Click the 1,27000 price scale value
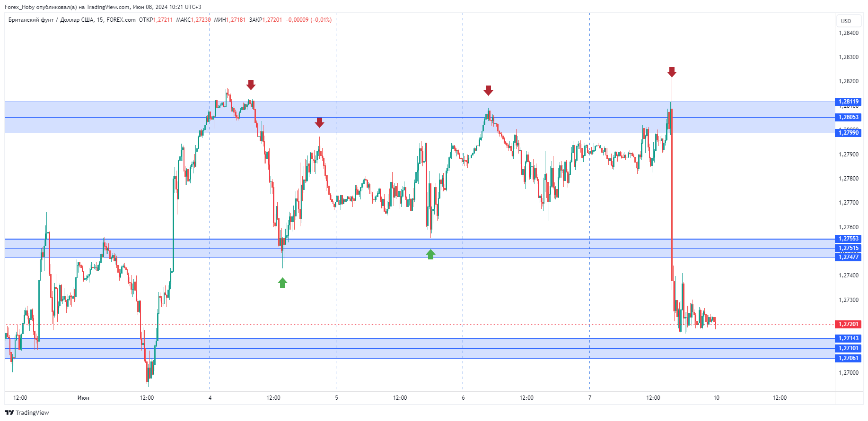Screen dimensions: 868x421 848,373
